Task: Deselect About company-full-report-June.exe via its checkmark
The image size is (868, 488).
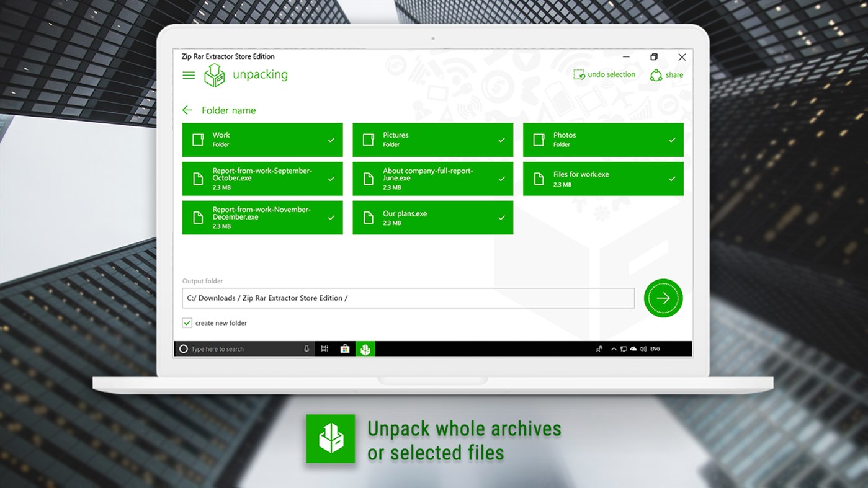Action: [501, 179]
